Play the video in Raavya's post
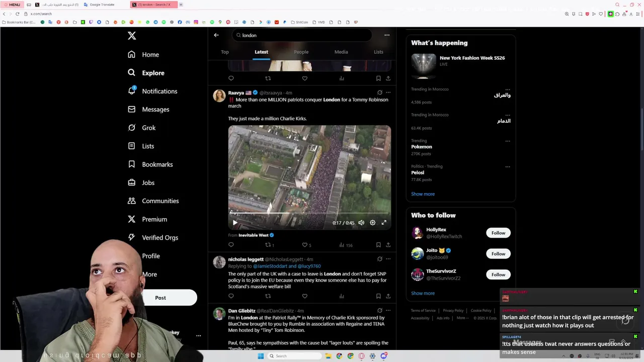The height and width of the screenshot is (362, 644). point(235,223)
